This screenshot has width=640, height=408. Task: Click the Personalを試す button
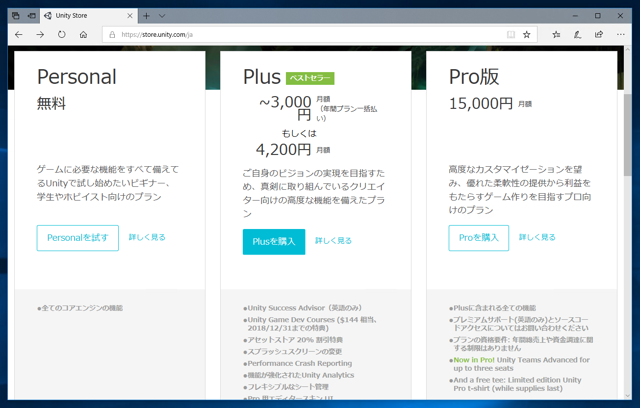click(78, 238)
